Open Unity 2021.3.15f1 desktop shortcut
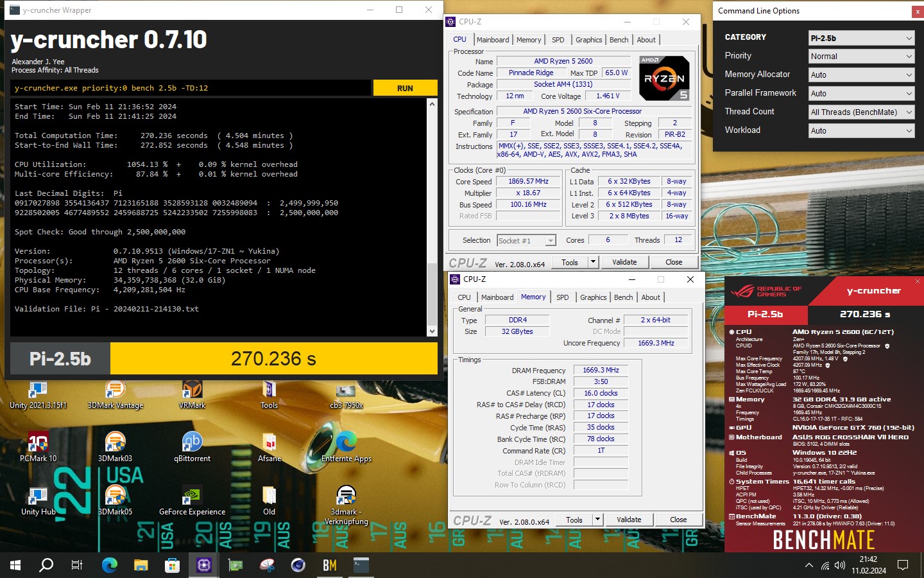924x578 pixels. tap(38, 394)
